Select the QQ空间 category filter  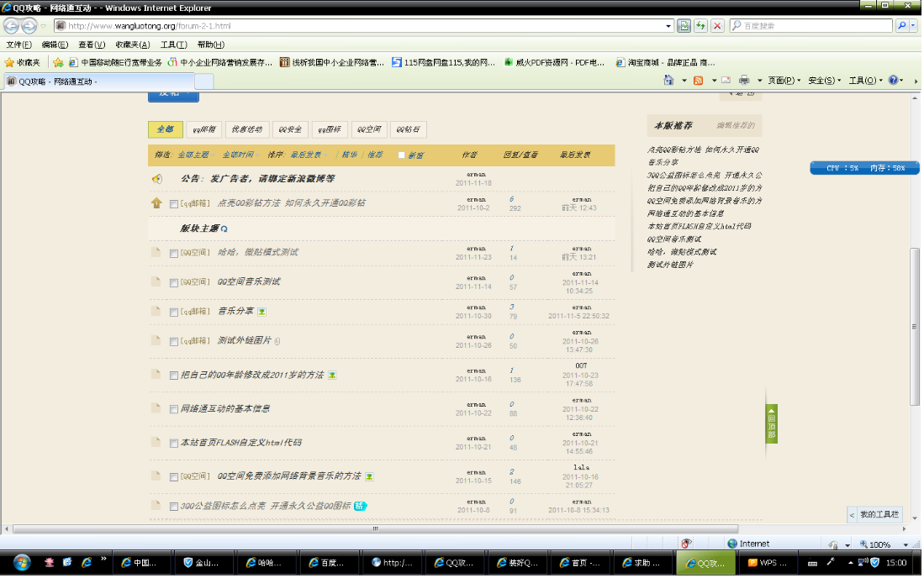[x=369, y=129]
